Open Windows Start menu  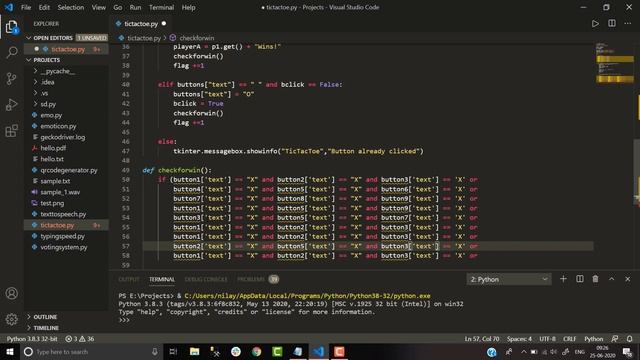pyautogui.click(x=9, y=351)
